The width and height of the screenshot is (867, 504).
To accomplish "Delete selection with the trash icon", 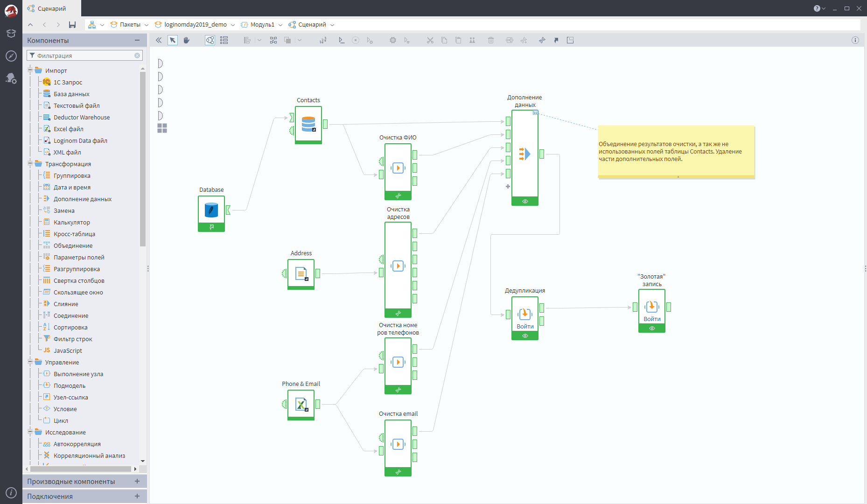I will (x=490, y=40).
